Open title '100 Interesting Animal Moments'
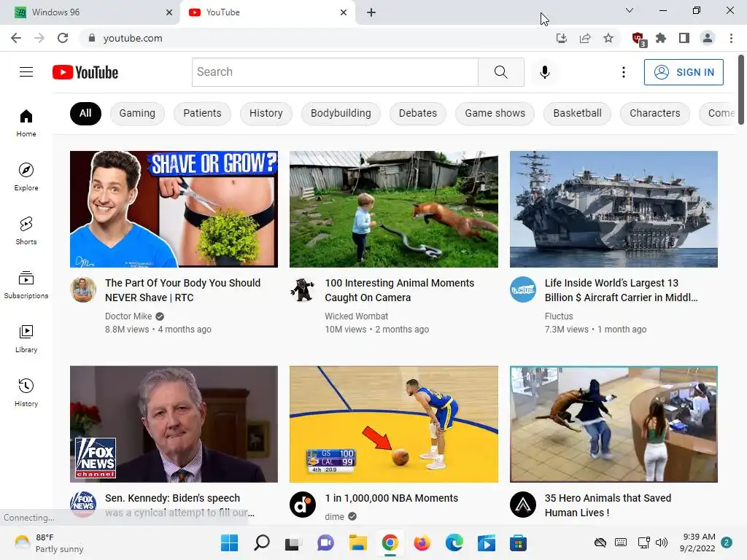The image size is (747, 560). [x=400, y=290]
